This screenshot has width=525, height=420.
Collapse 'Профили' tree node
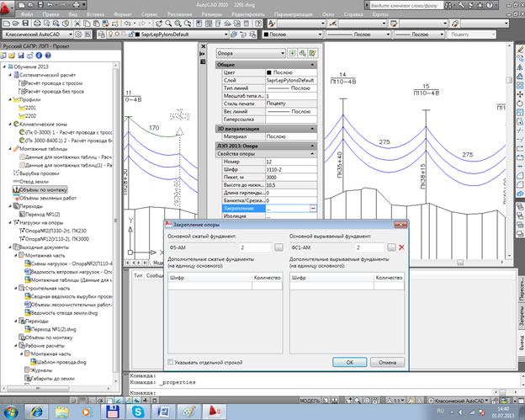(10, 99)
